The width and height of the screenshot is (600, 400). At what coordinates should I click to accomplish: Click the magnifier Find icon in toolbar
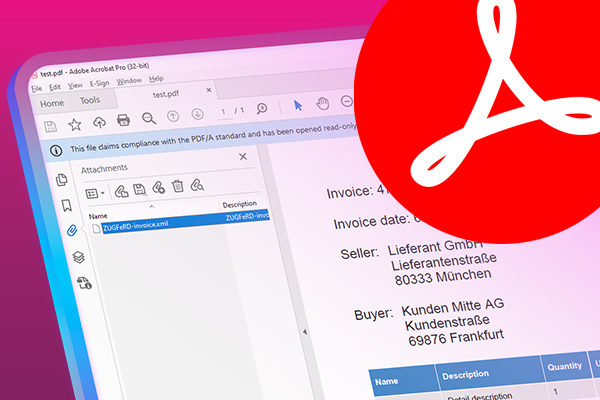tap(149, 118)
